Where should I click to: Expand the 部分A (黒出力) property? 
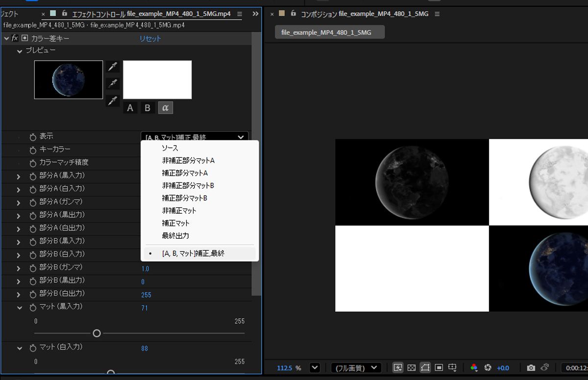pyautogui.click(x=19, y=215)
